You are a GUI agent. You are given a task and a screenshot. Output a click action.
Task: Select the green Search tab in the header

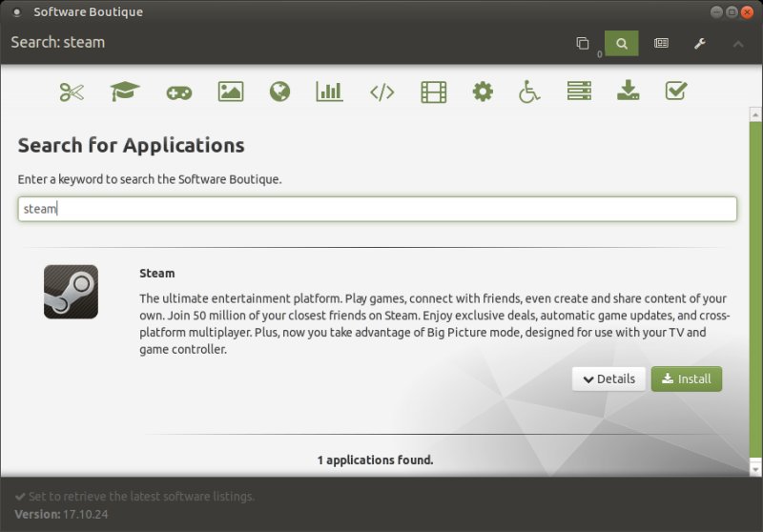coord(621,44)
